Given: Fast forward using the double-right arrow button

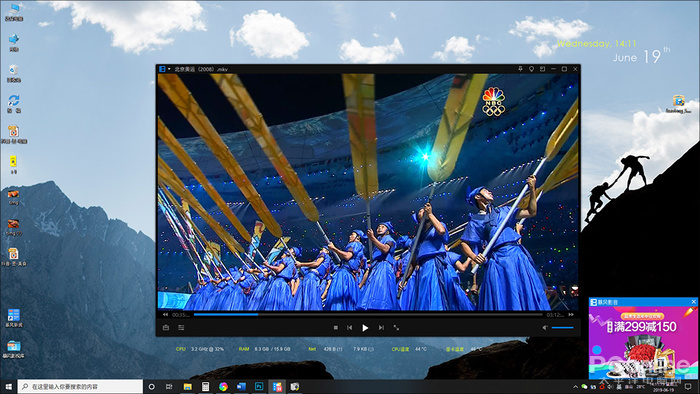Looking at the screenshot, I should coord(571,315).
